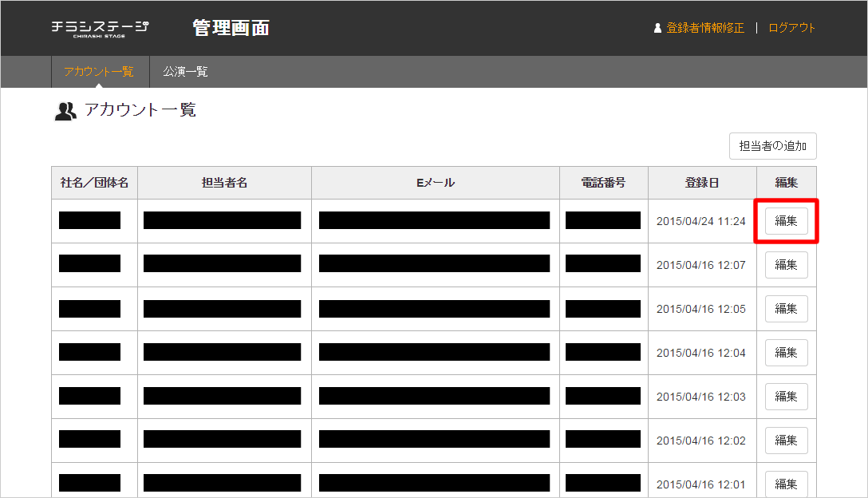Click the Chirashi Stage logo
This screenshot has width=868, height=498.
[x=100, y=28]
